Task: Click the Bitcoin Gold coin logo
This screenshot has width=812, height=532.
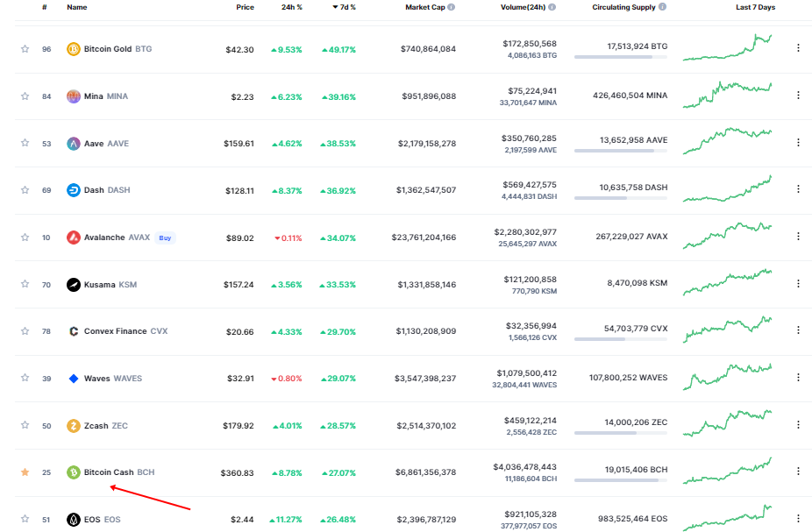Action: point(74,49)
